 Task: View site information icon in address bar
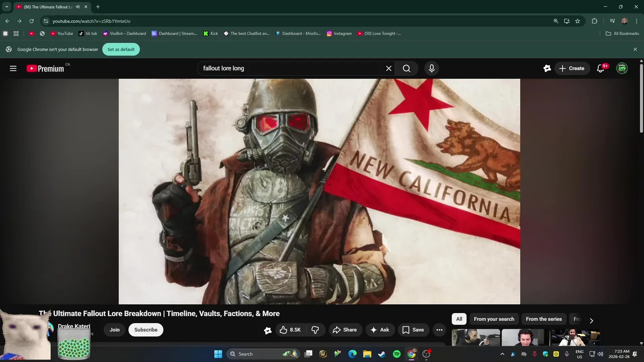point(46,21)
